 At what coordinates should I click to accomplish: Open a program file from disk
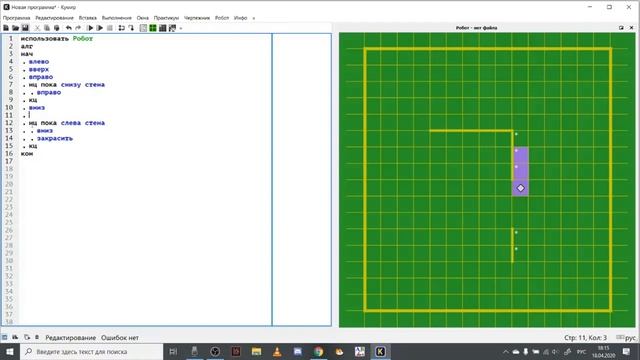16,28
